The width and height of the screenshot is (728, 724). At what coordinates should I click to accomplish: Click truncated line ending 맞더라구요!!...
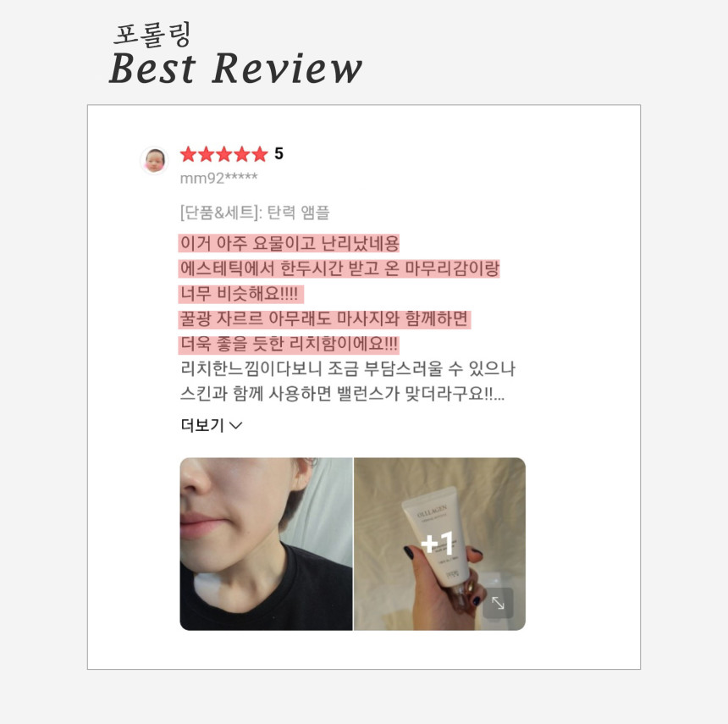[342, 395]
